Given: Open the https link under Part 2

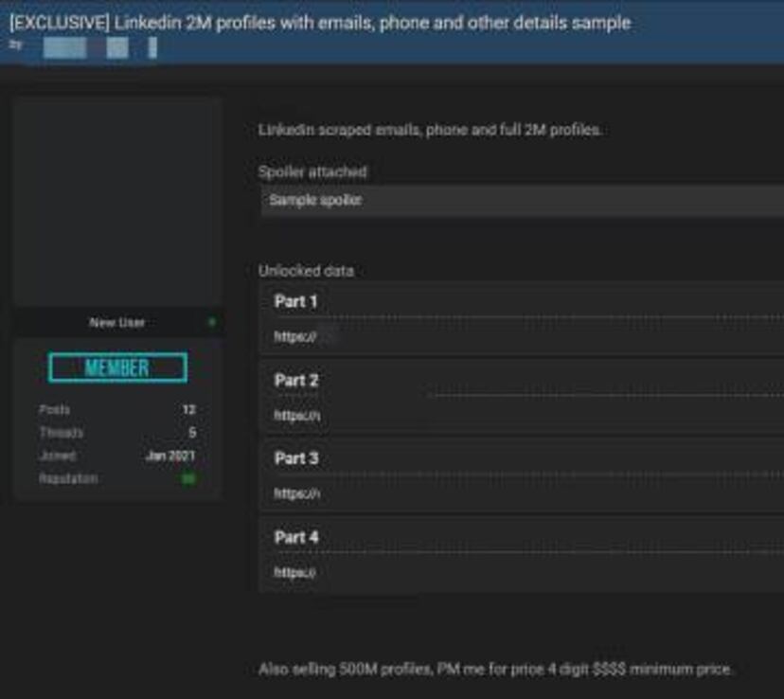Looking at the screenshot, I should [297, 416].
